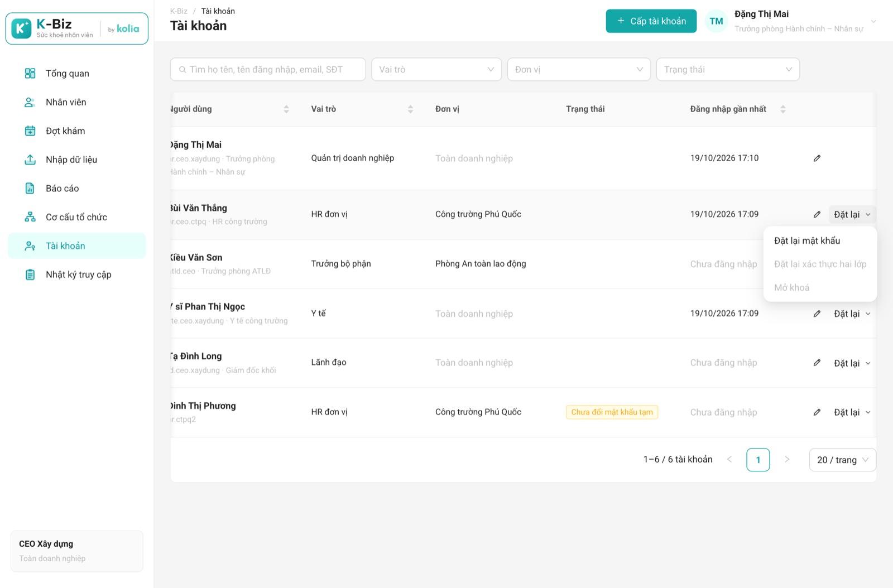893x588 pixels.
Task: Go to Tài khoản sidebar item
Action: coord(76,245)
